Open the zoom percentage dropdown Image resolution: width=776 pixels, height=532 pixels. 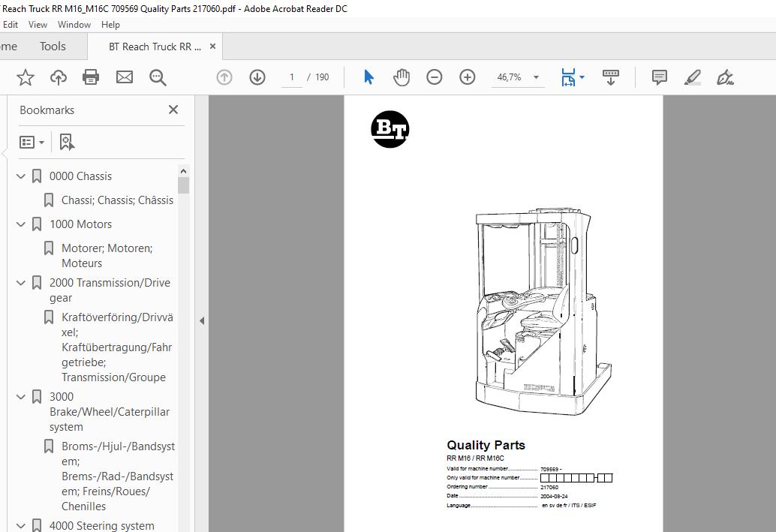coord(536,77)
